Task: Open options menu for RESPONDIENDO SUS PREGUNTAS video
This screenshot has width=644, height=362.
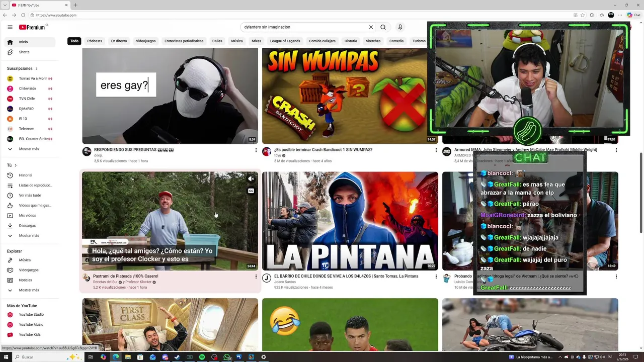Action: (x=256, y=150)
